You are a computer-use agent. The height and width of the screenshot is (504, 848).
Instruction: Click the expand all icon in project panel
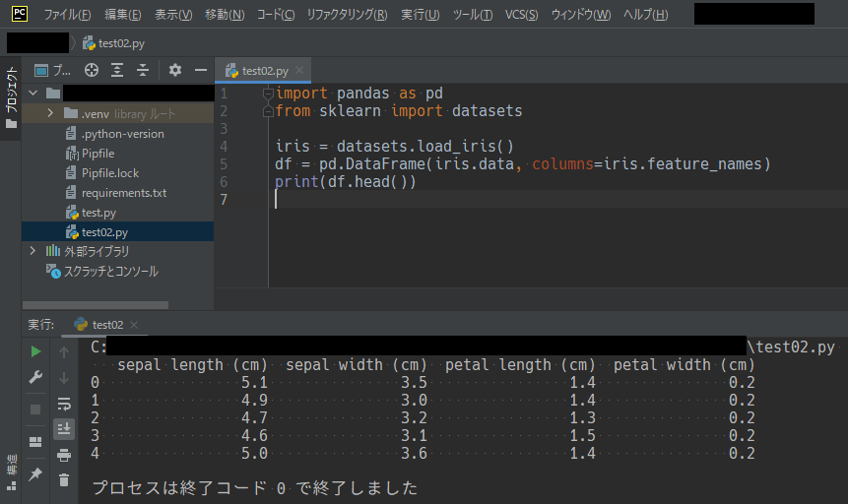[117, 70]
